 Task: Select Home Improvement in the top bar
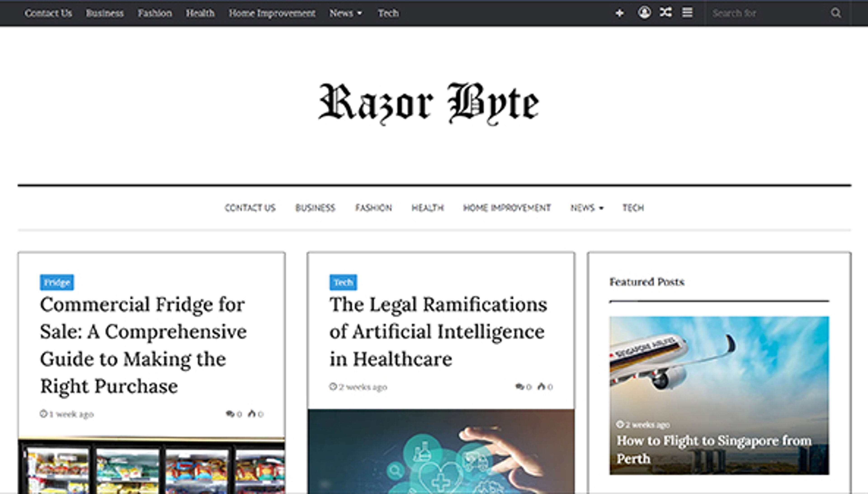(x=272, y=13)
